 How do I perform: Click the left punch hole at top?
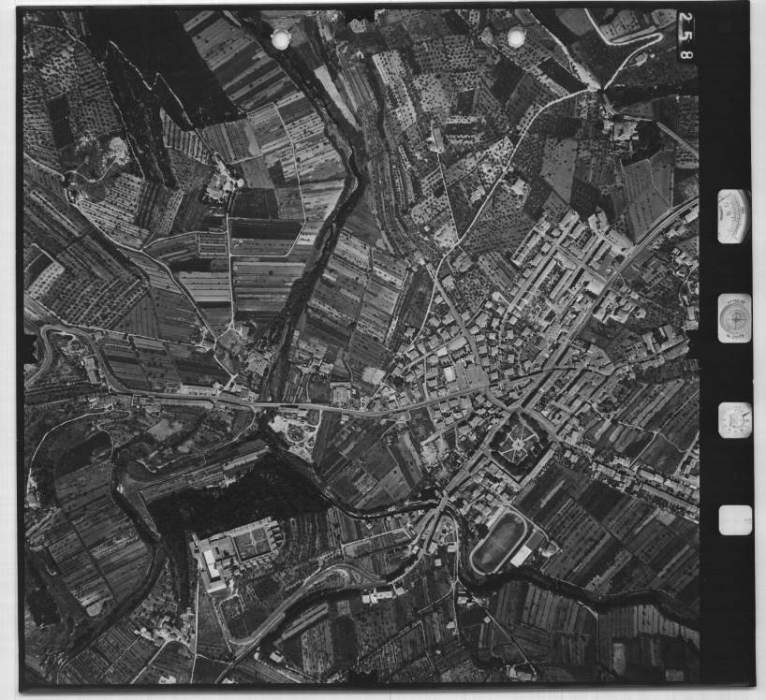(x=280, y=39)
